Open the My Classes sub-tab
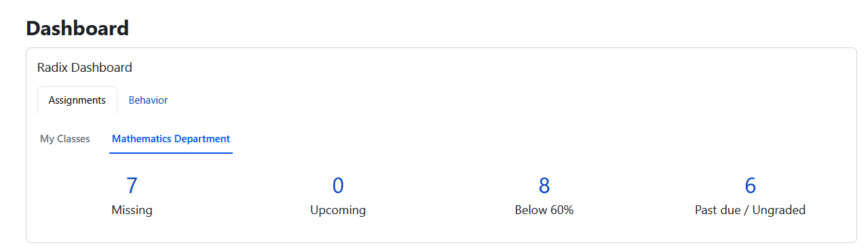This screenshot has width=868, height=250. click(x=65, y=139)
